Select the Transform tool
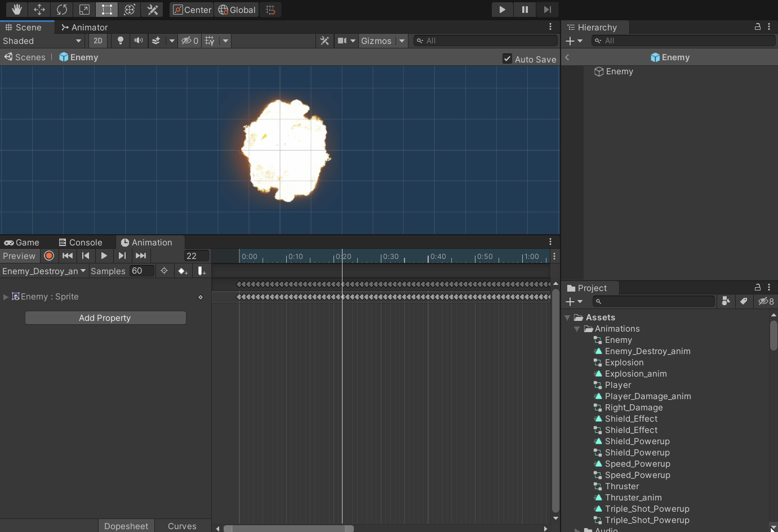778x532 pixels. tap(130, 10)
